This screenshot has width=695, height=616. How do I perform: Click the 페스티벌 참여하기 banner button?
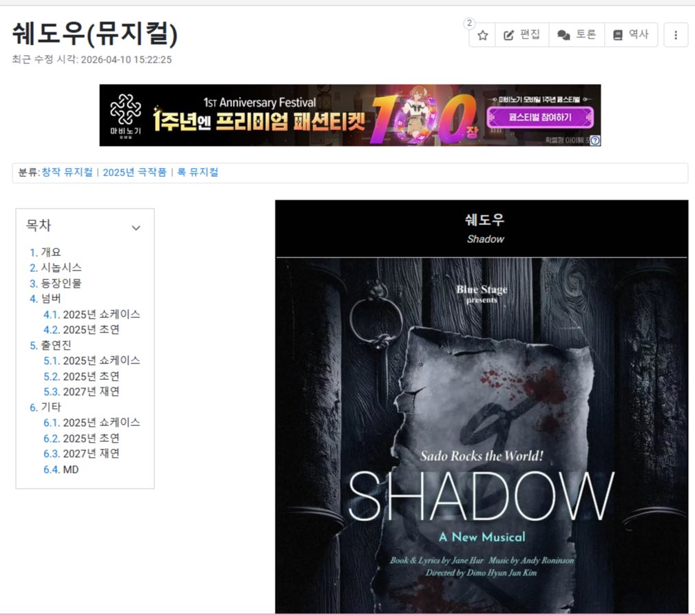(540, 118)
